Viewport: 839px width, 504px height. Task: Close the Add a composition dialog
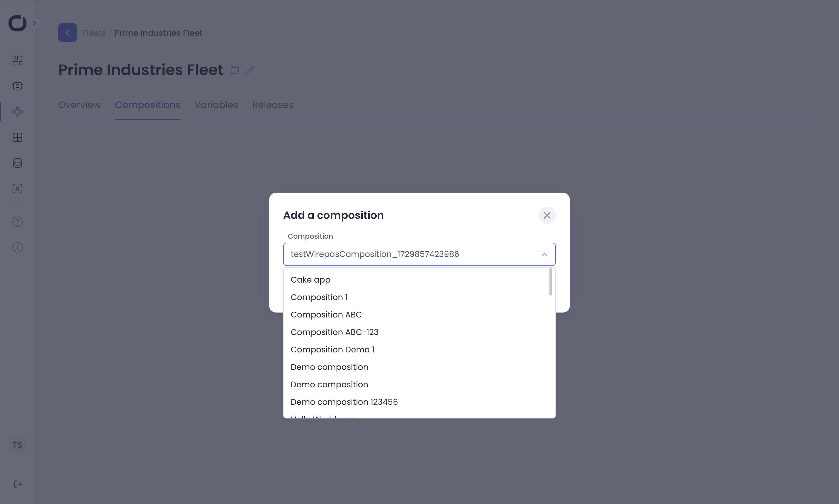click(x=547, y=215)
